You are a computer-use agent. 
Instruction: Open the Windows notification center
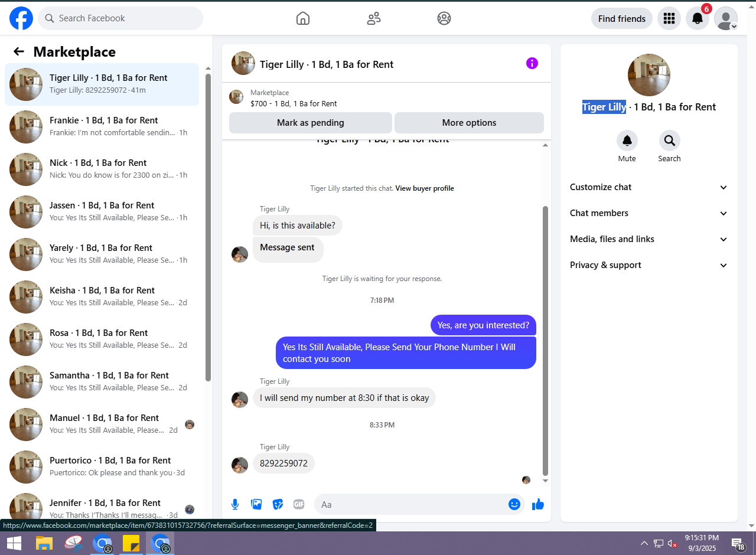tap(738, 543)
